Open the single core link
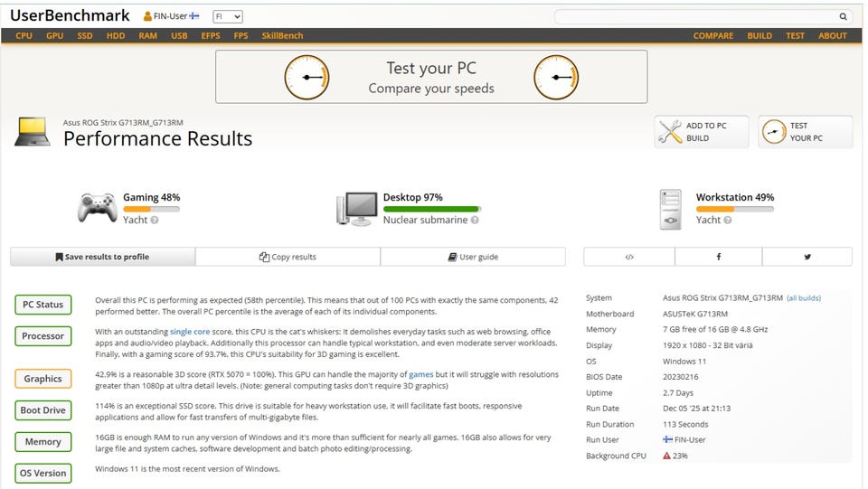Image resolution: width=868 pixels, height=489 pixels. [190, 332]
